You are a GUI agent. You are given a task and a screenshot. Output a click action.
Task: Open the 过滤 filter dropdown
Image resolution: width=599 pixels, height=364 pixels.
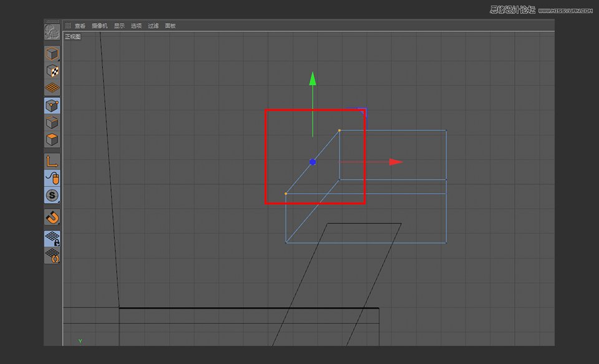(152, 26)
